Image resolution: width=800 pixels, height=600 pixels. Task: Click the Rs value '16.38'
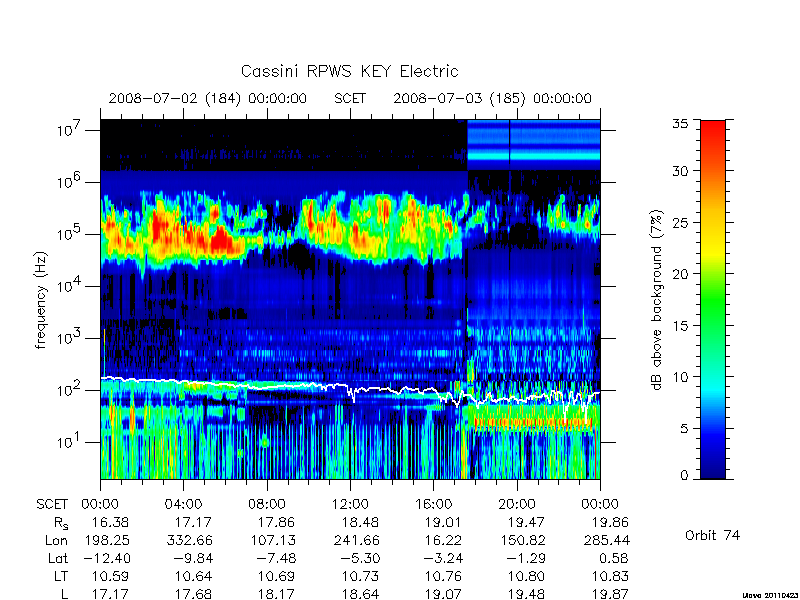click(x=110, y=522)
